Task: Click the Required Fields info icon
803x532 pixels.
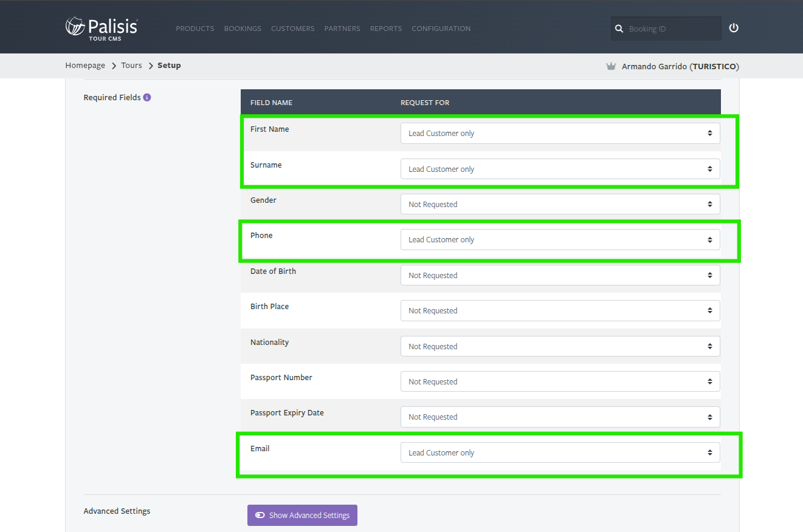Action: (147, 97)
